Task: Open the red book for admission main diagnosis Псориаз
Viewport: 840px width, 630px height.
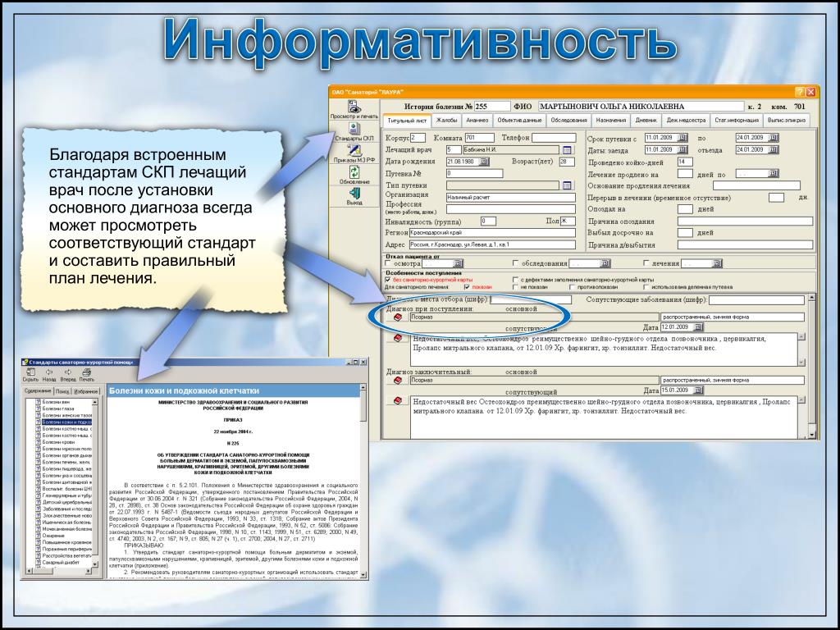Action: [x=398, y=317]
